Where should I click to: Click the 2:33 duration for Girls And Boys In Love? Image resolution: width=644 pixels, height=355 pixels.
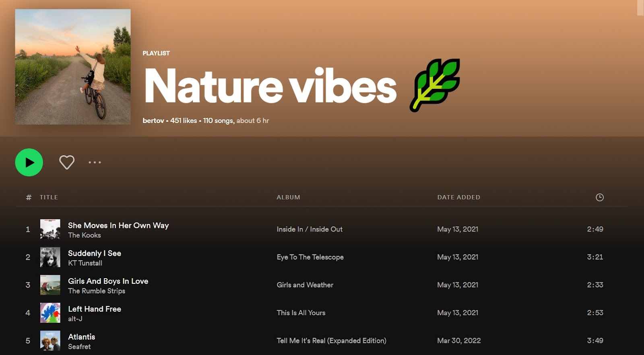595,285
